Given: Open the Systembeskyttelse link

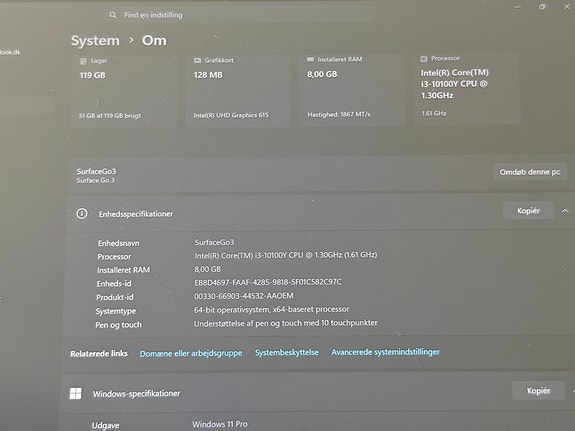Looking at the screenshot, I should click(287, 353).
